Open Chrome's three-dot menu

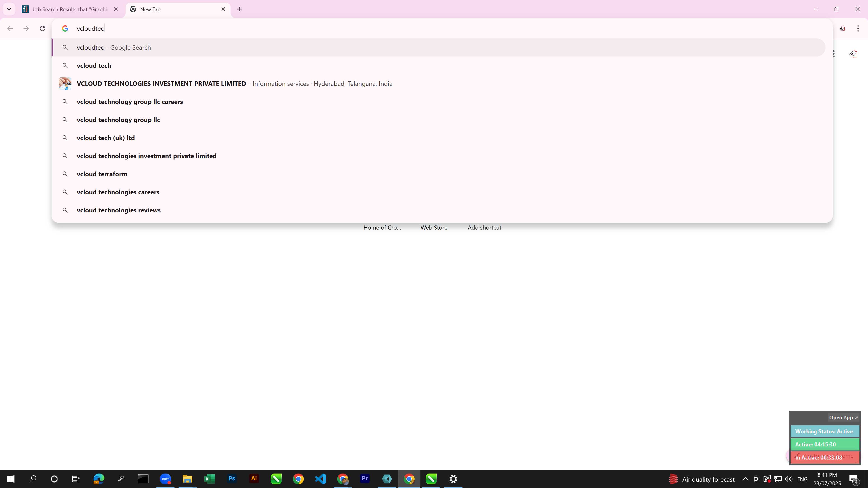[858, 28]
